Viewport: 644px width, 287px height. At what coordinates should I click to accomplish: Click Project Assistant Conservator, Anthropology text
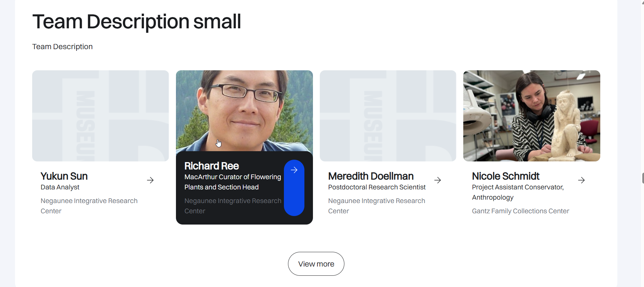click(518, 192)
